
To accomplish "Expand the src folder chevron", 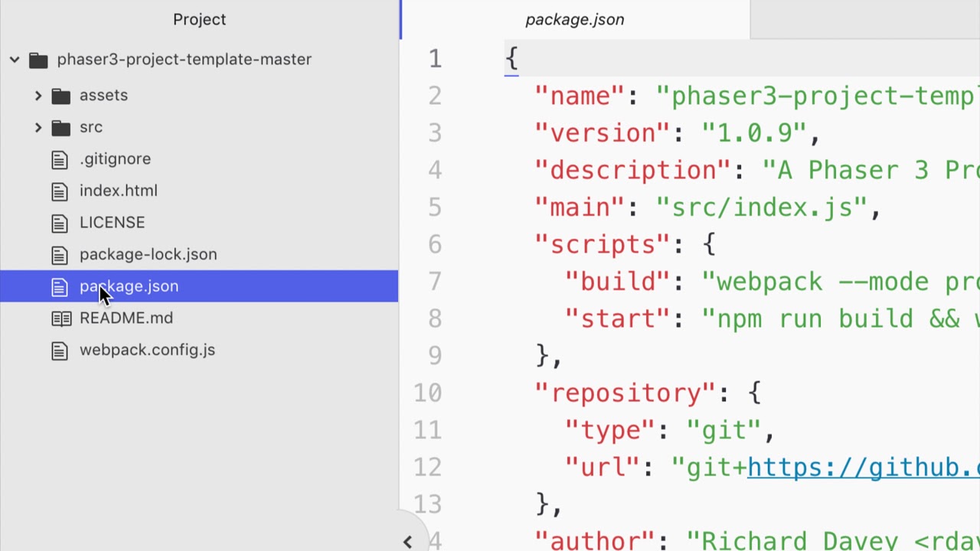I will click(x=38, y=127).
